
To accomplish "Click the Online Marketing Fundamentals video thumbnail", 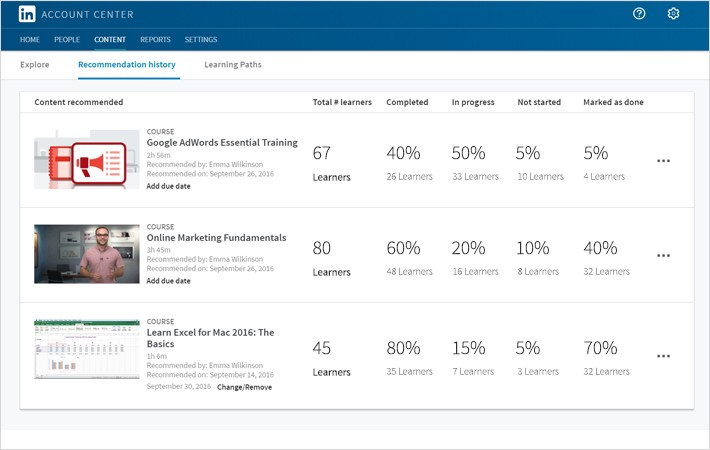I will [87, 254].
